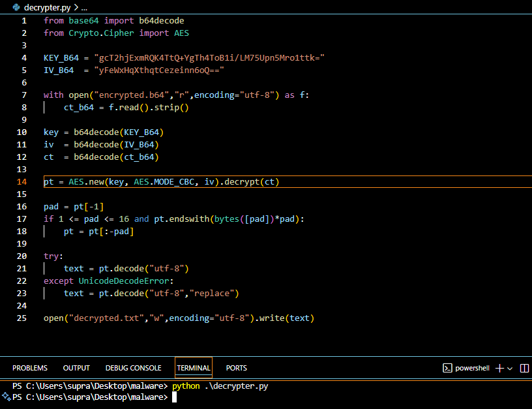Open the launch profile dropdown arrow
This screenshot has width=532, height=409.
(510, 368)
